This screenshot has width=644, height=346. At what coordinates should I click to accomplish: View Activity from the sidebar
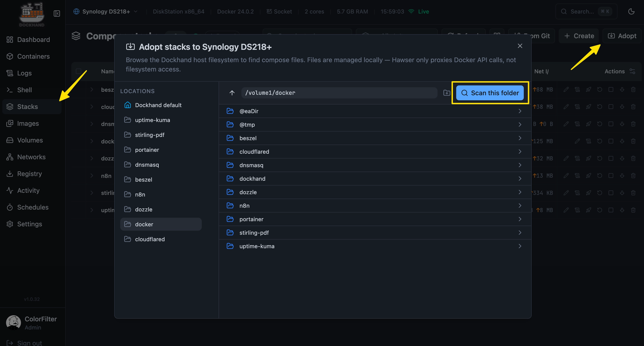tap(32, 190)
